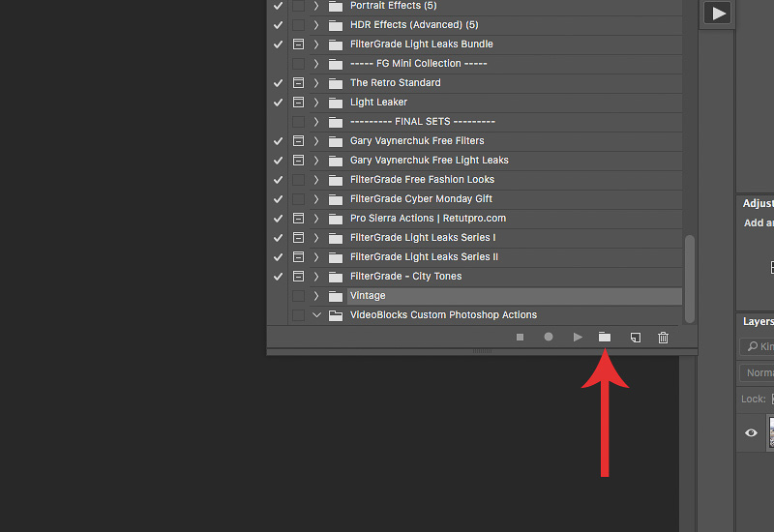
Task: Toggle the layer visibility eye icon
Action: (x=752, y=432)
